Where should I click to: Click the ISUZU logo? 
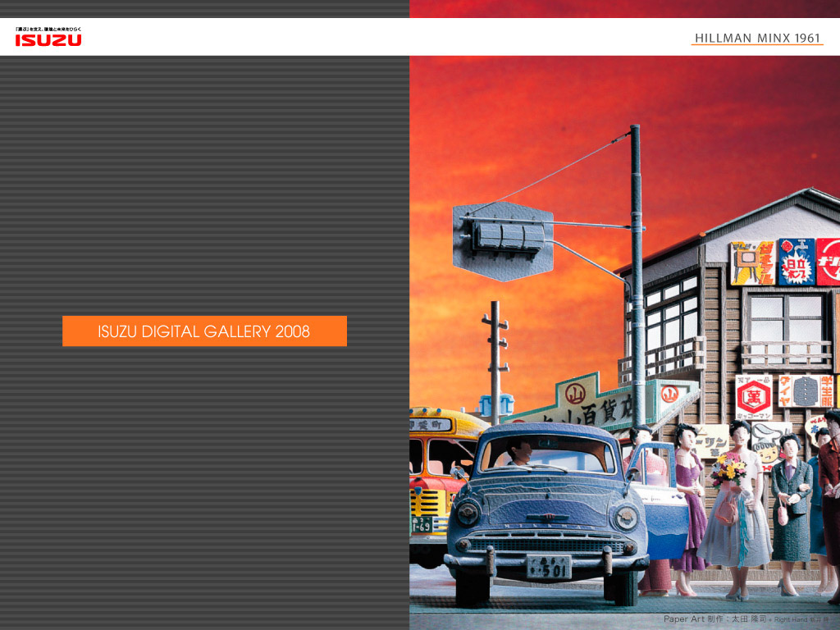click(48, 37)
